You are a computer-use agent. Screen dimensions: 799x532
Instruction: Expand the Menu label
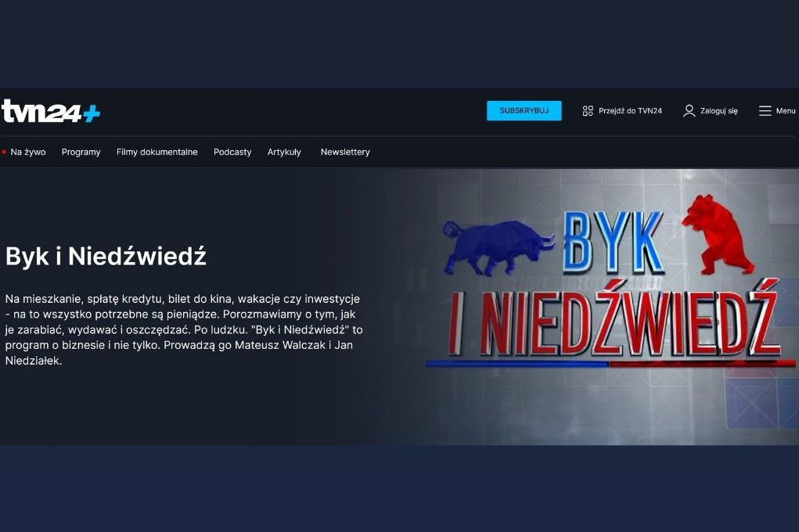coord(785,111)
